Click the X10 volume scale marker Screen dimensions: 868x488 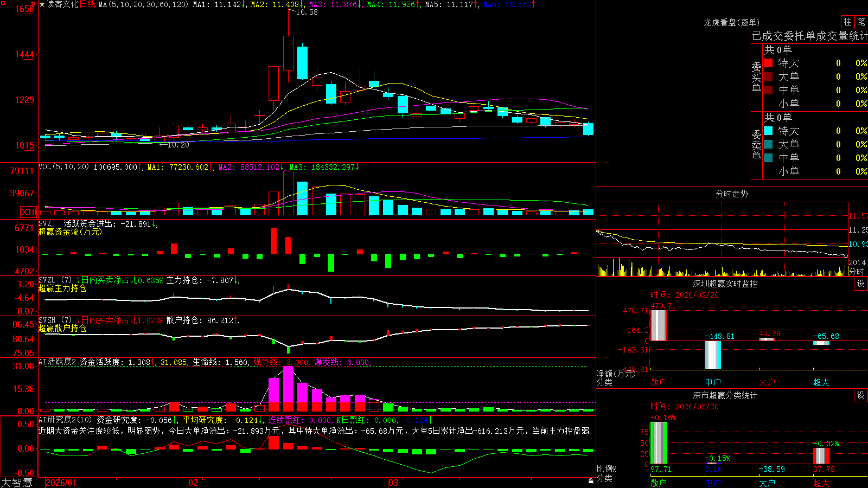(x=29, y=212)
